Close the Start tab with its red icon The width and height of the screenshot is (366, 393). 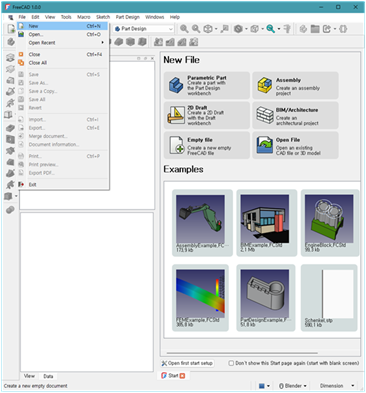(182, 376)
